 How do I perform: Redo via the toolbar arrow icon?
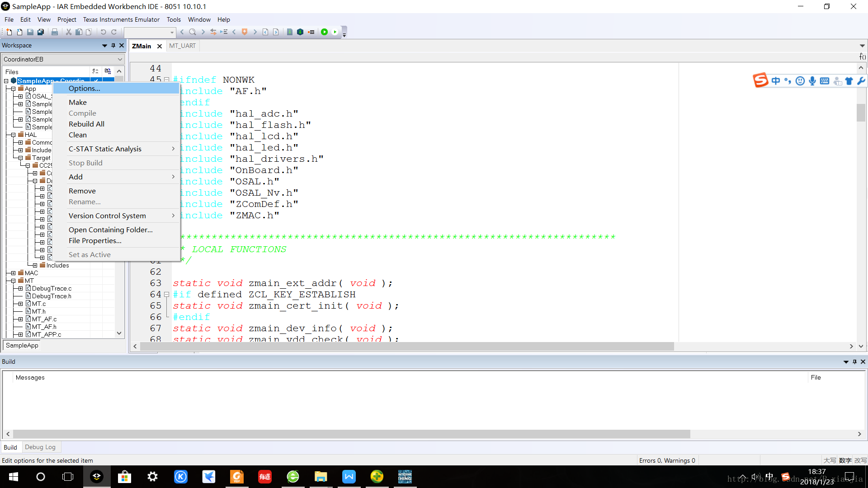point(114,32)
